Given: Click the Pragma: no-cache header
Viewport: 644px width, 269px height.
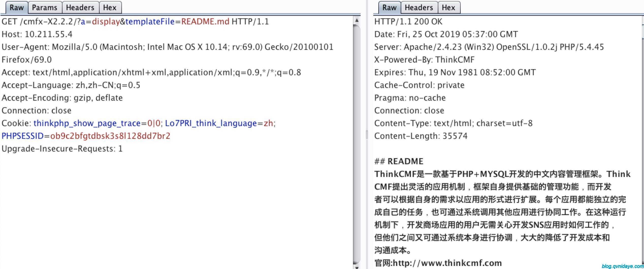Looking at the screenshot, I should pos(410,98).
